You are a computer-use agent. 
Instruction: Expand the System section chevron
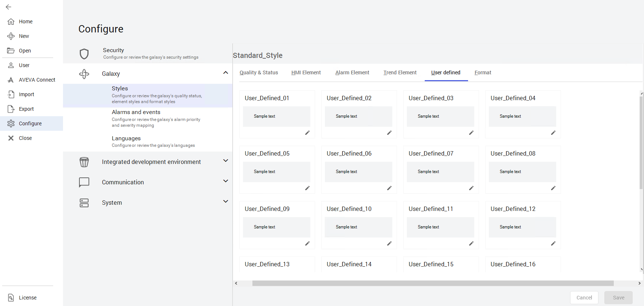tap(225, 202)
